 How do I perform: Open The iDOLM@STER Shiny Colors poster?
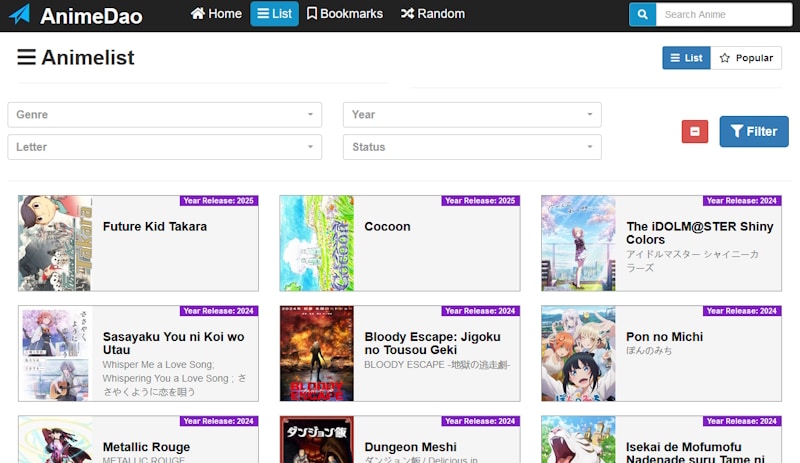pyautogui.click(x=579, y=243)
